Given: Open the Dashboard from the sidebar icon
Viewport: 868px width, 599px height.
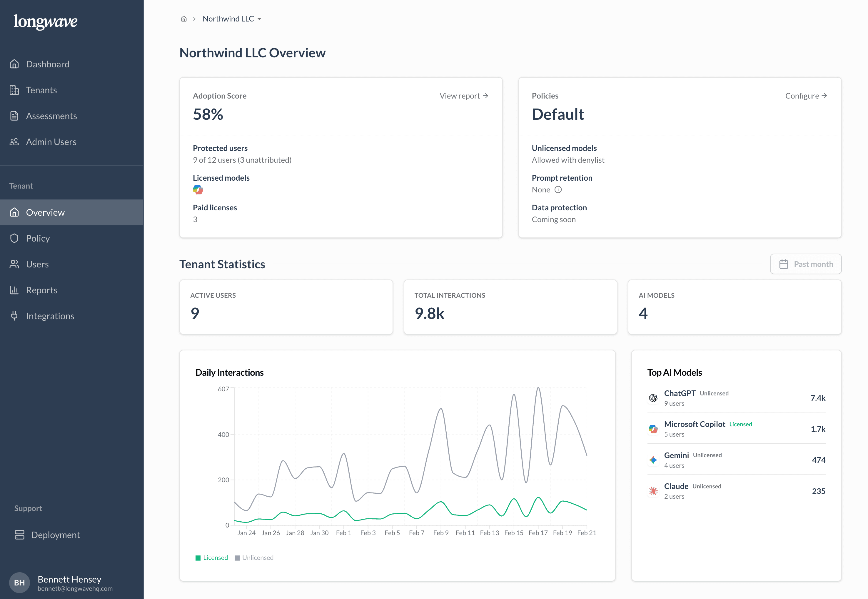Looking at the screenshot, I should coord(15,64).
